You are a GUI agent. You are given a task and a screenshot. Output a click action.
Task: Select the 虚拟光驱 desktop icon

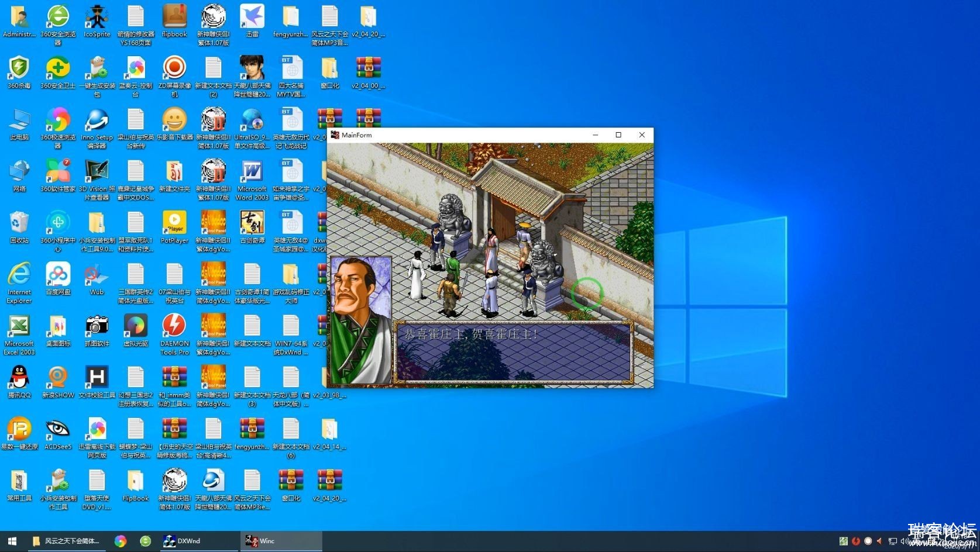[x=136, y=330]
